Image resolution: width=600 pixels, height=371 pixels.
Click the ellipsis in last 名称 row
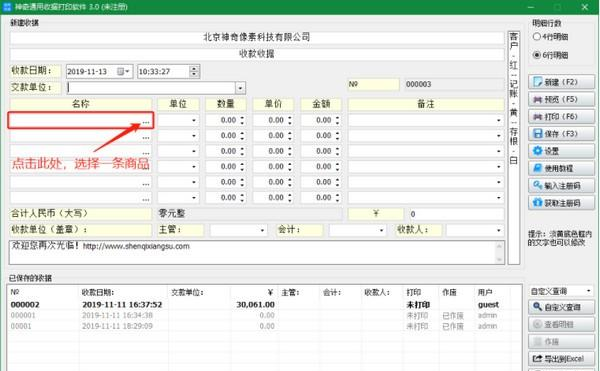[x=146, y=199]
